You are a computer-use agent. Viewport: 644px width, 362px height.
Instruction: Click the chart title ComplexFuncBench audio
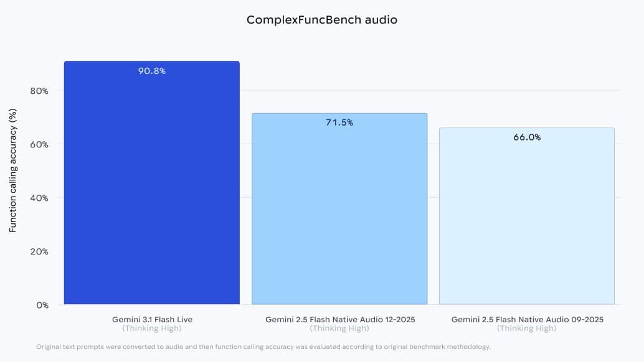click(x=321, y=20)
